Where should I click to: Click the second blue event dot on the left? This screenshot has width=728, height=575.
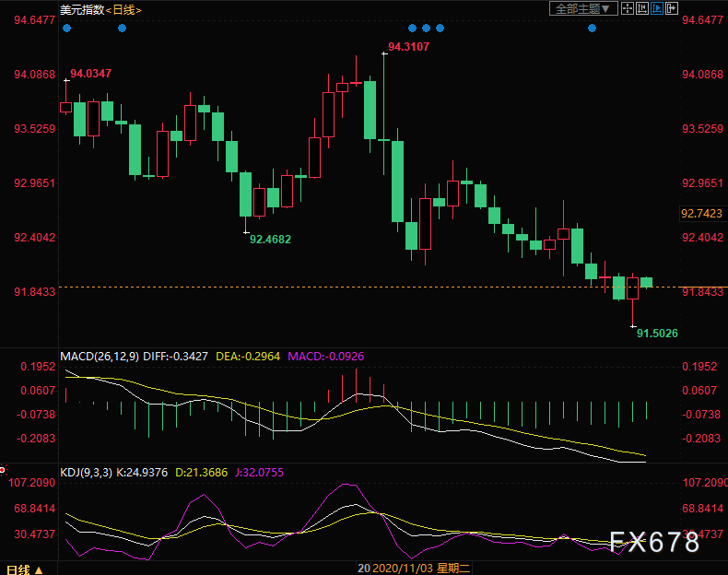[x=123, y=28]
